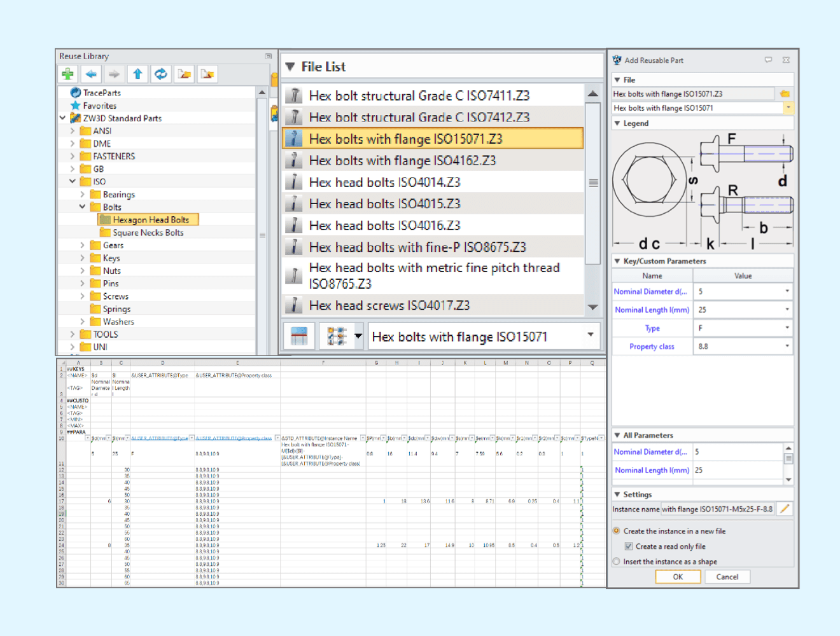Open the Nominal Diameter value dropdown

tap(787, 291)
